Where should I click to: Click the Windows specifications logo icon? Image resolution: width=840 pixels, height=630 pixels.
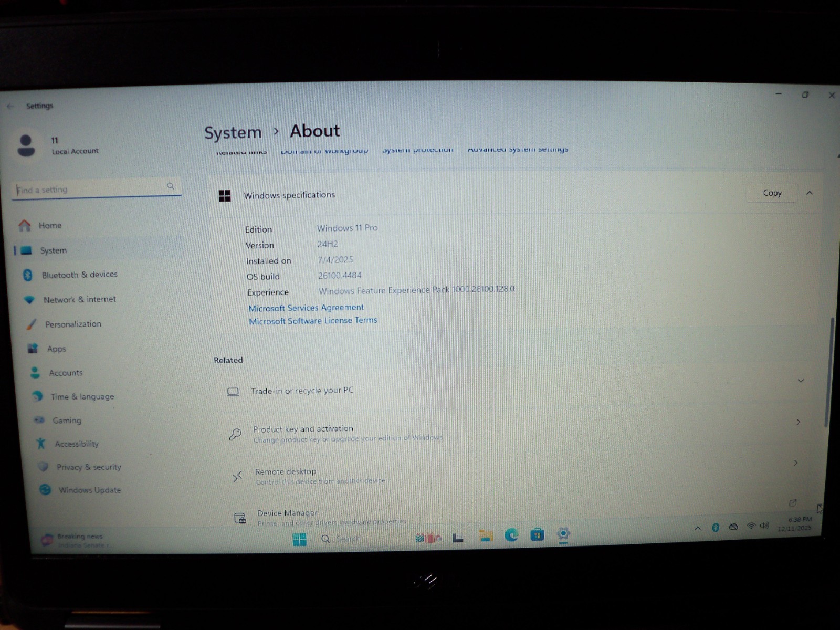click(x=225, y=196)
